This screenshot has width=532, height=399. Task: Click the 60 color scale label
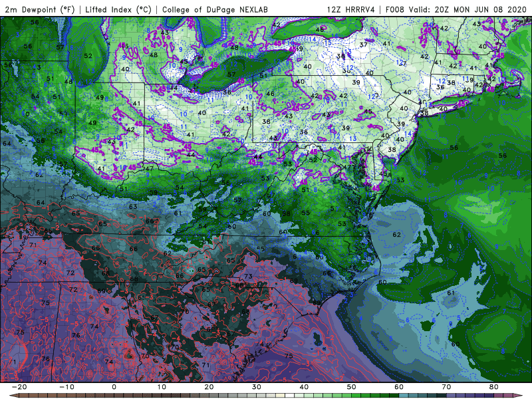399,387
